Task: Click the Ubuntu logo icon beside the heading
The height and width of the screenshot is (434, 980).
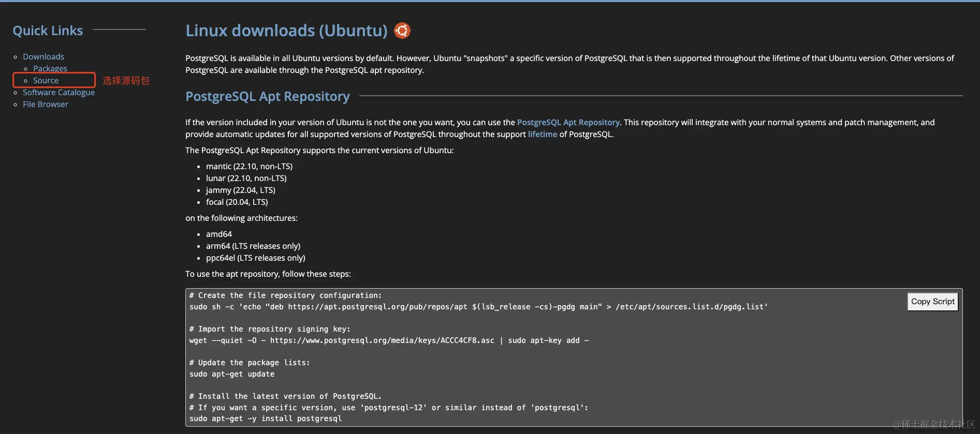Action: tap(402, 31)
